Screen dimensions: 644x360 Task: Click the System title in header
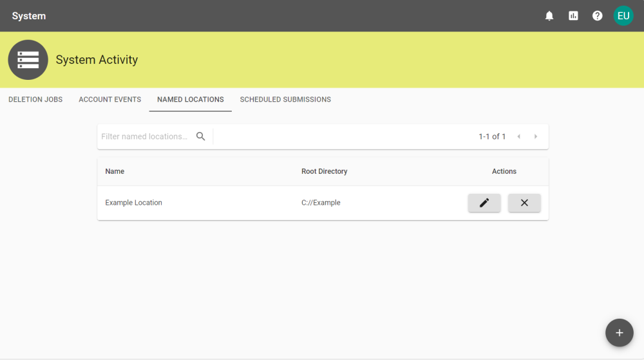[29, 16]
